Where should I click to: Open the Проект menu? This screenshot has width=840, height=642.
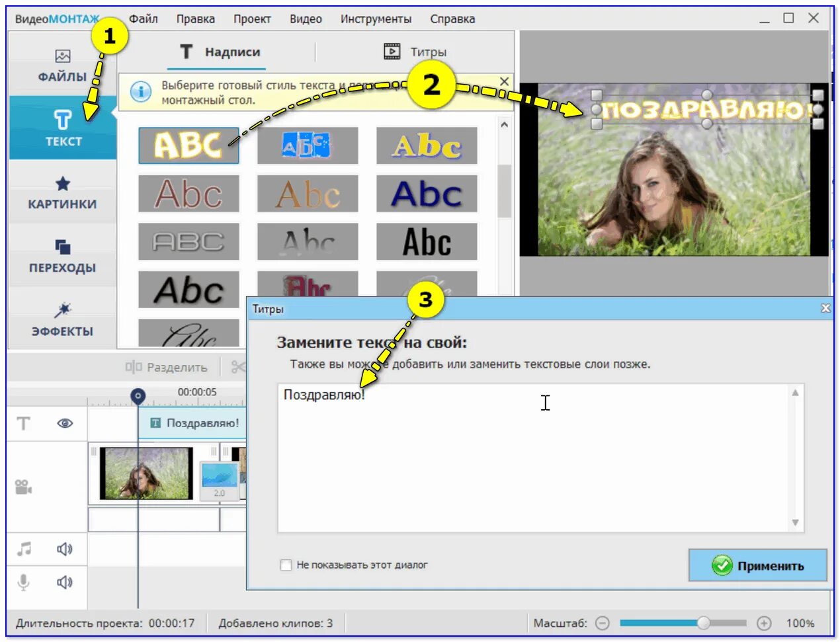(252, 19)
